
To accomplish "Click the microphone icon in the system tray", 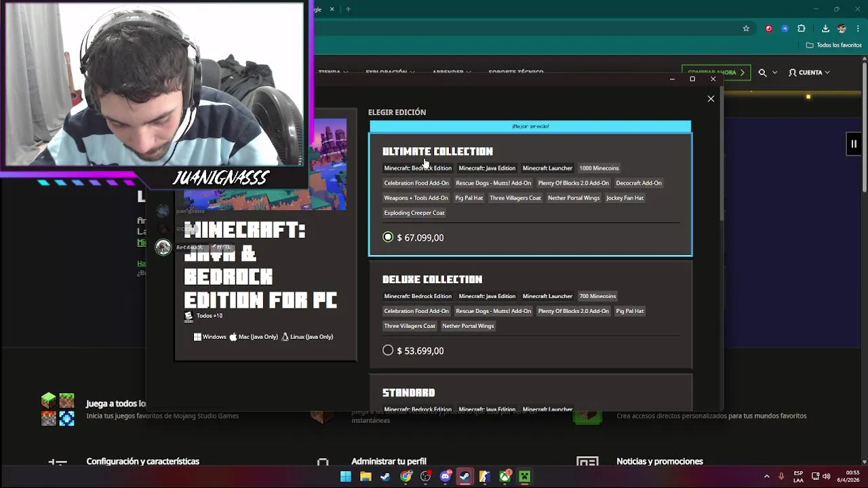I will coord(781,476).
